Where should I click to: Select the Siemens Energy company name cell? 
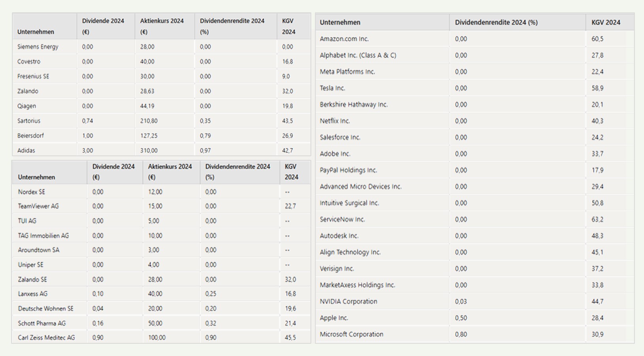[x=38, y=47]
